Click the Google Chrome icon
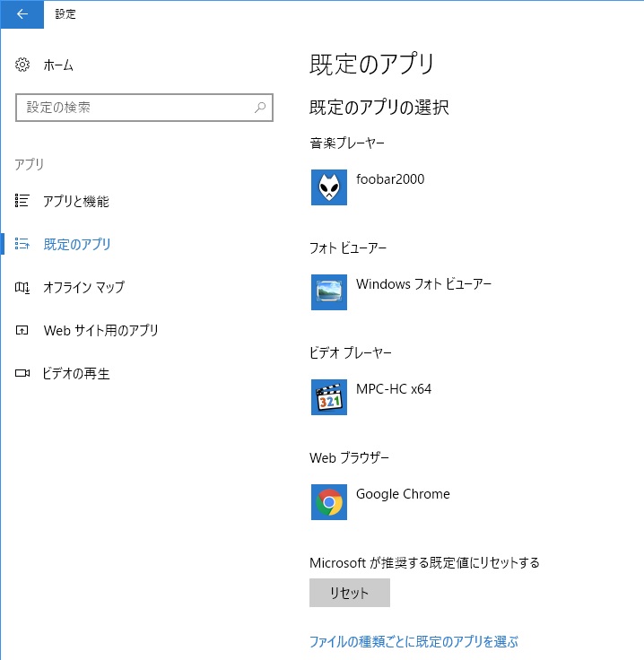The height and width of the screenshot is (660, 644). (329, 502)
